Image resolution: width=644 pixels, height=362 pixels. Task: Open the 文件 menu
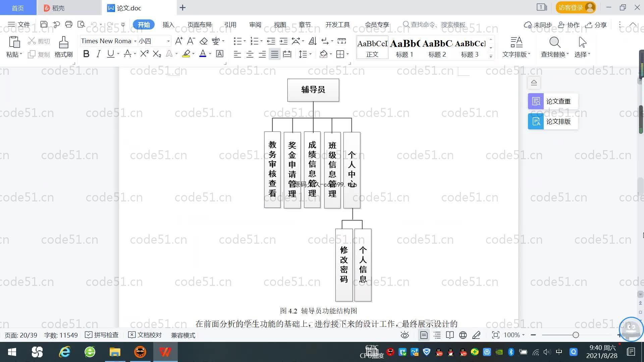[19, 24]
